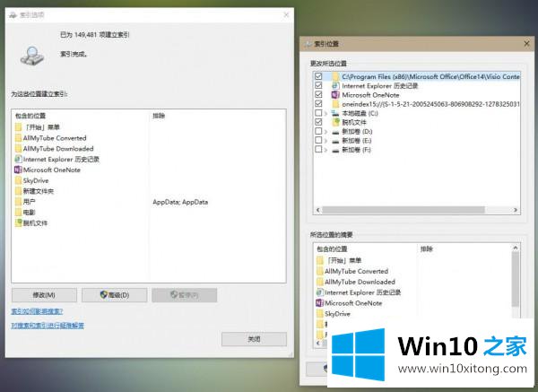The width and height of the screenshot is (538, 392).
Task: Click 「开始」菜单 folder icon in the summary list
Action: pos(320,260)
